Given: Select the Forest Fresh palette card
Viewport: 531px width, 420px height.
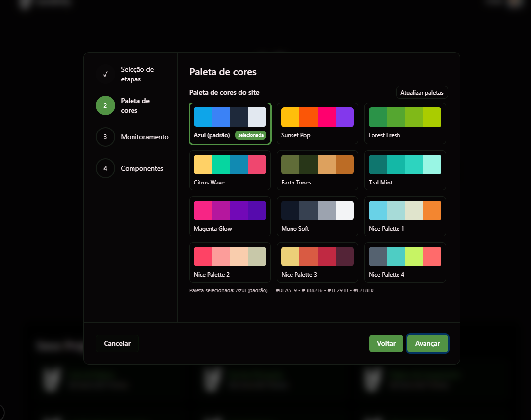Looking at the screenshot, I should (x=405, y=124).
